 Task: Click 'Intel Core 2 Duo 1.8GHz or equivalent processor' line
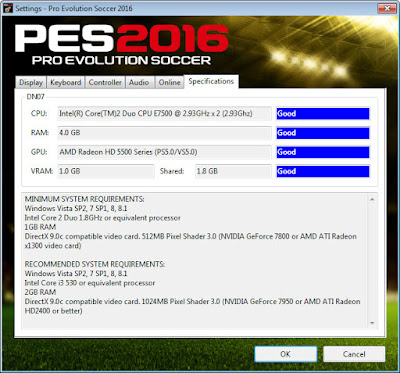tap(103, 218)
